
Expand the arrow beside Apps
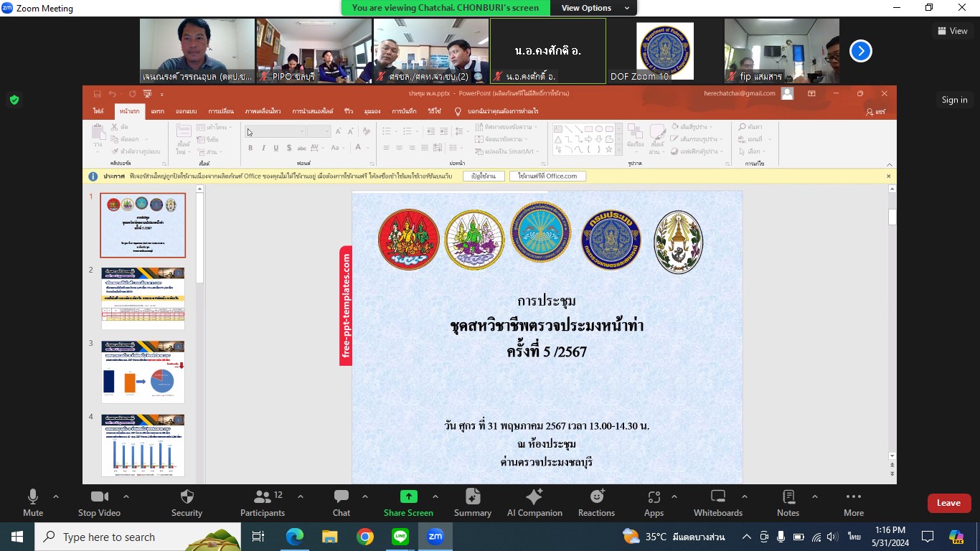click(674, 496)
